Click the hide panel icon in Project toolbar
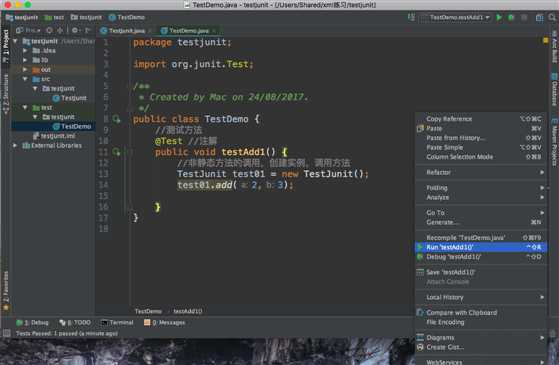Image resolution: width=559 pixels, height=365 pixels. [88, 30]
